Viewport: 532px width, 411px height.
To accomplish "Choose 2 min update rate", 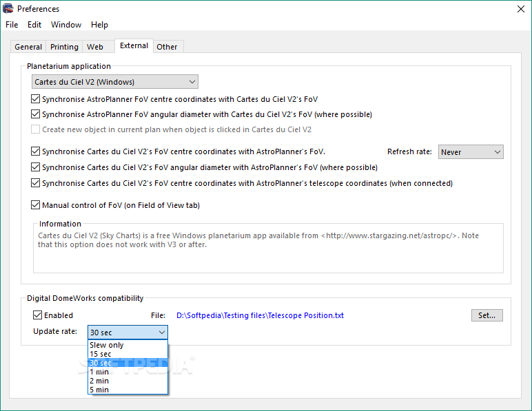I will tap(127, 381).
